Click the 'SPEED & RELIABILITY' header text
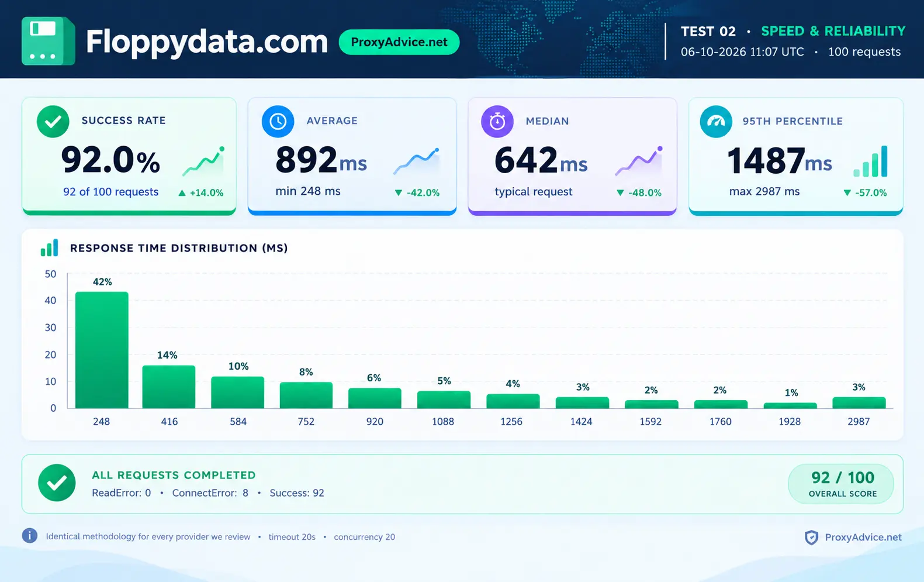 (x=833, y=31)
